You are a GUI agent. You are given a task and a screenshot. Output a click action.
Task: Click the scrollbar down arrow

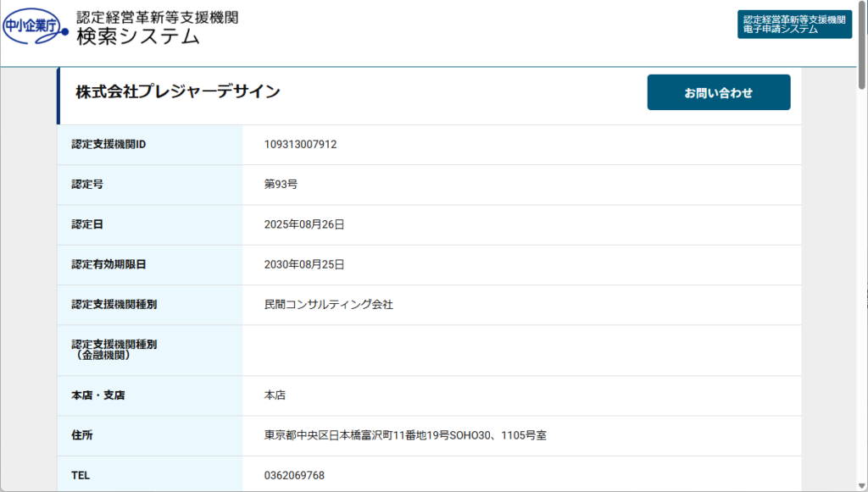point(862,485)
